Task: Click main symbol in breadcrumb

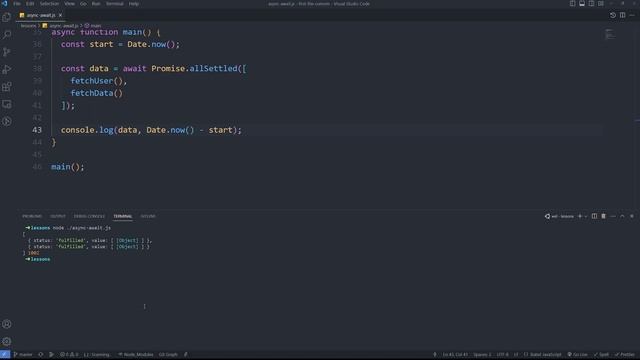Action: [93, 26]
